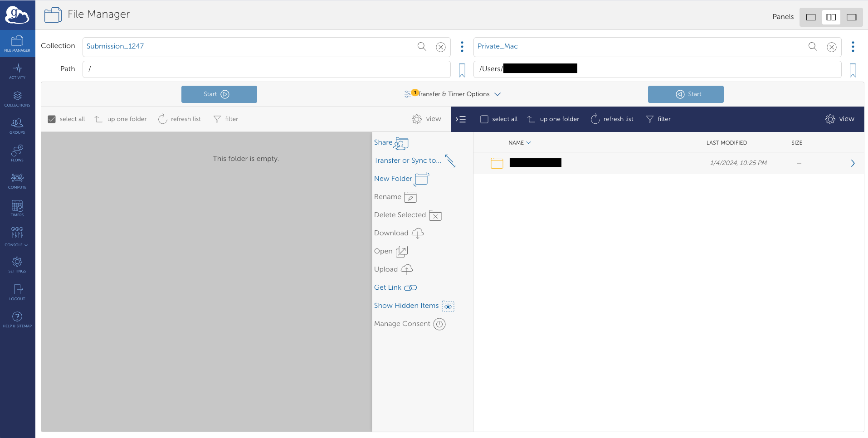Uncheck select all in left panel
Image resolution: width=868 pixels, height=438 pixels.
(52, 119)
